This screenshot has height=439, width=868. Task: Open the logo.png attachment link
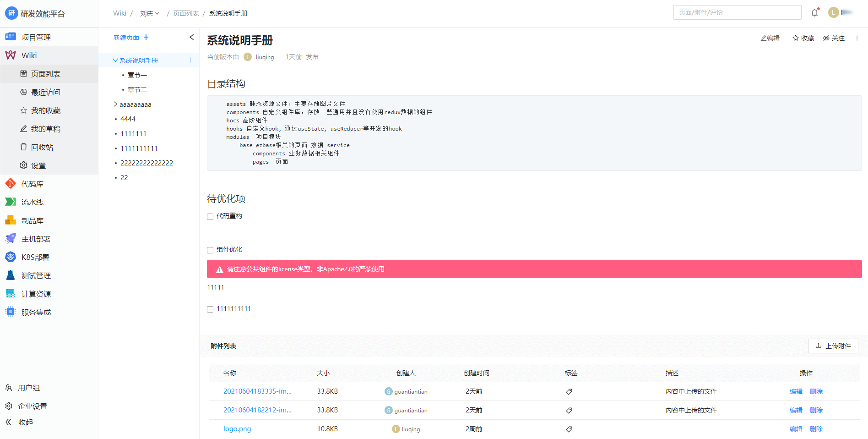click(x=237, y=429)
